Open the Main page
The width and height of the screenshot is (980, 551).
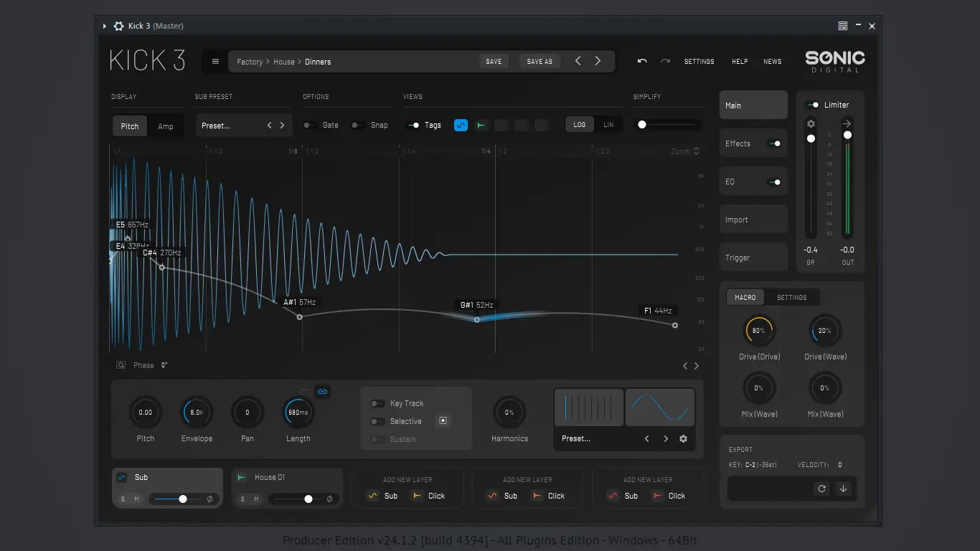(x=753, y=105)
